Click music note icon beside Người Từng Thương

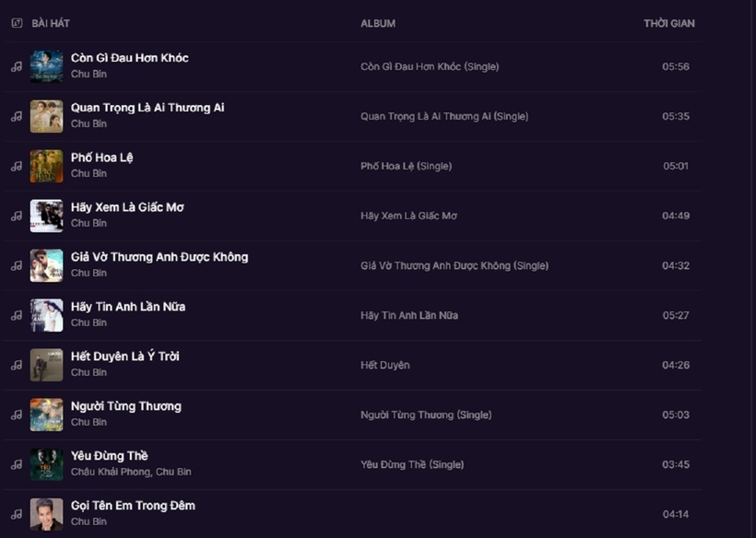[x=17, y=415]
